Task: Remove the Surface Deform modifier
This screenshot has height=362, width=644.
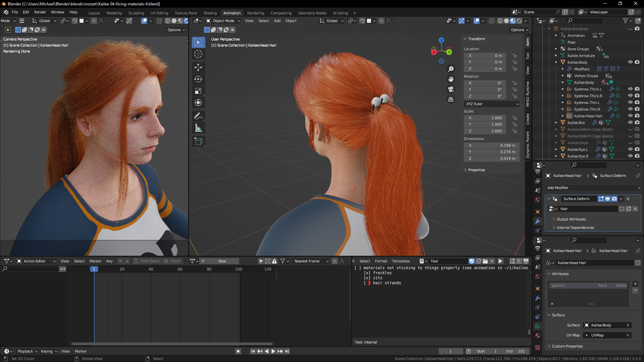Action: point(628,199)
